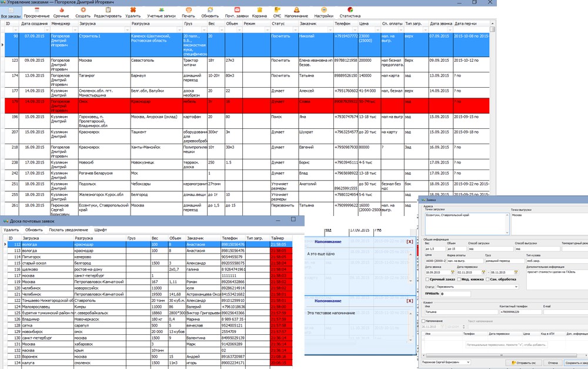This screenshot has height=369, width=588.
Task: Close the 'А это еще одно' reminder
Action: (409, 242)
